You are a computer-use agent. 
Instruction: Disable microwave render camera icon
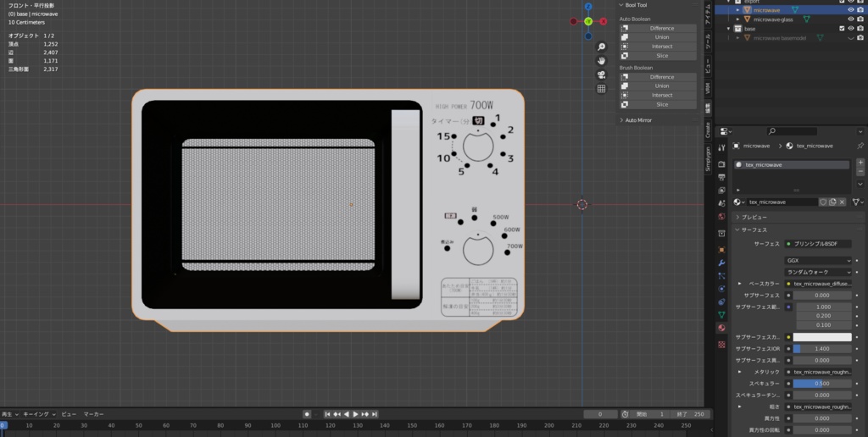point(860,9)
